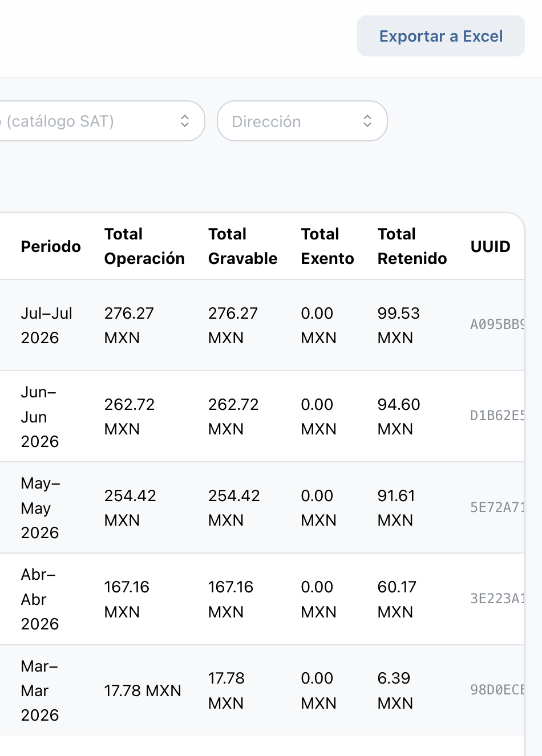Select the UUID starting with 3E223A

tap(497, 599)
